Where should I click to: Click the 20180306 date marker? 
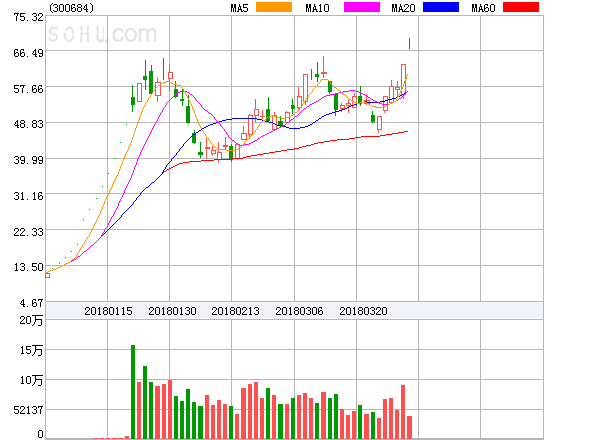[299, 311]
